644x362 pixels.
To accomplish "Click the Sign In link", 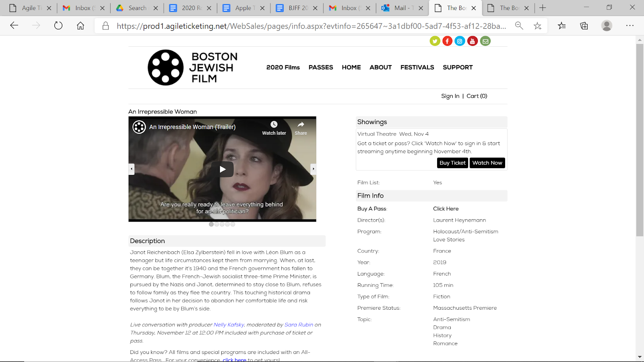I will point(450,96).
